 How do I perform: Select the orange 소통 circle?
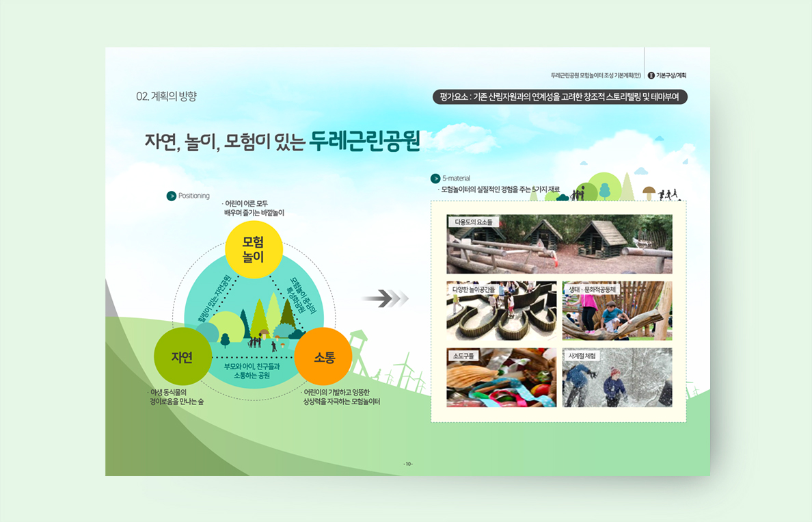click(x=323, y=356)
